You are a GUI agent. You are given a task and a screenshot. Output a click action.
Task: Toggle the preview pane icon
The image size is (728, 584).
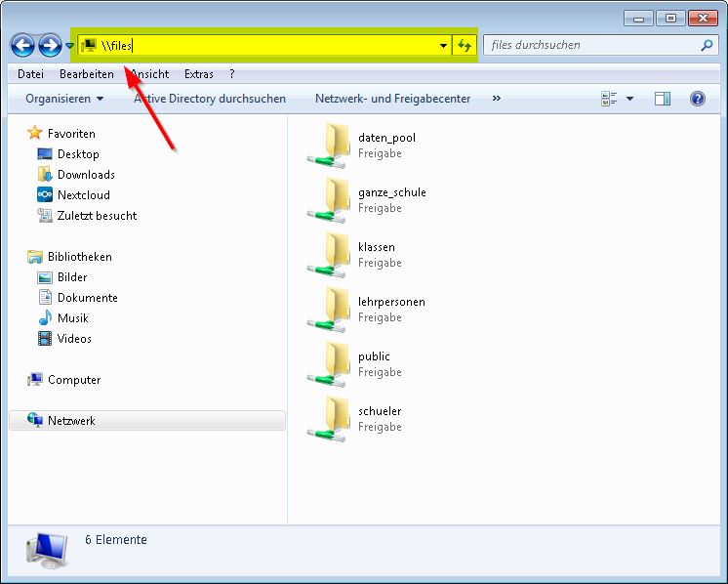click(x=663, y=99)
